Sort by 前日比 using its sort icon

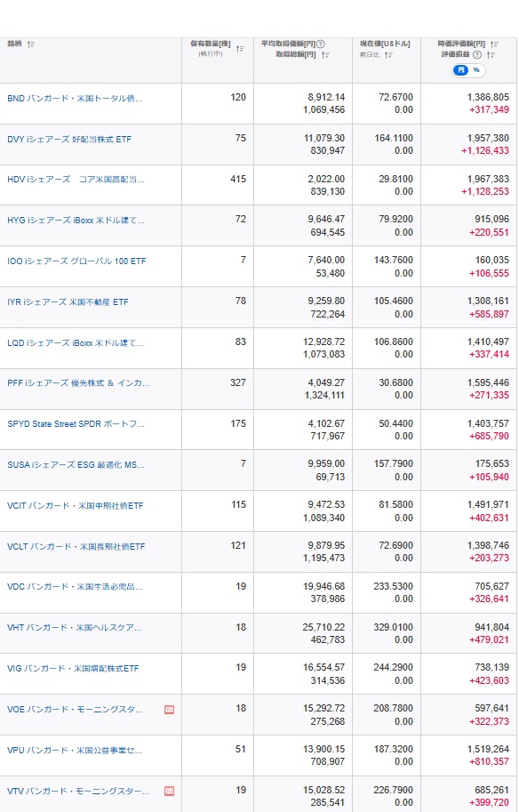click(x=388, y=55)
